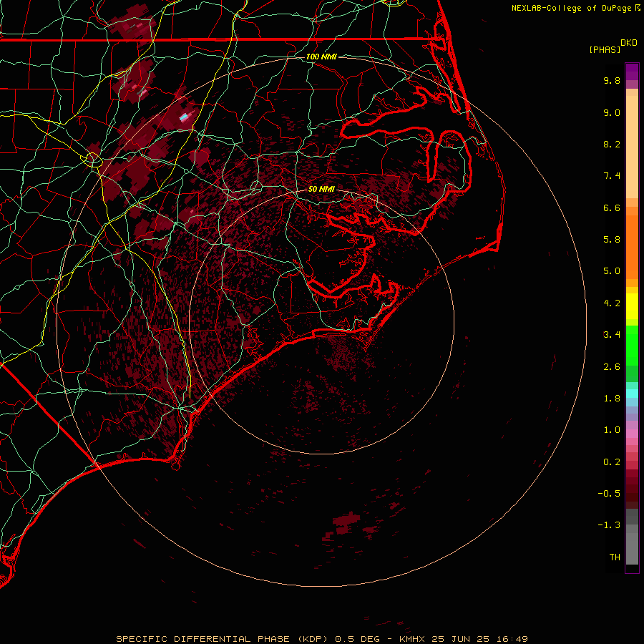Click the 3.4 legend value
The width and height of the screenshot is (644, 644).
612,335
